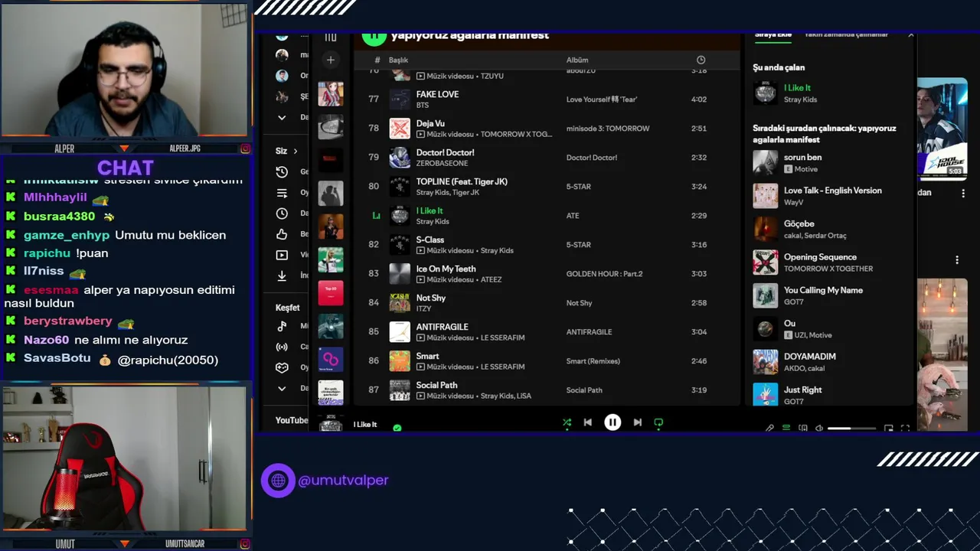
Task: Open options menu of the top YouTube video
Action: pyautogui.click(x=963, y=194)
